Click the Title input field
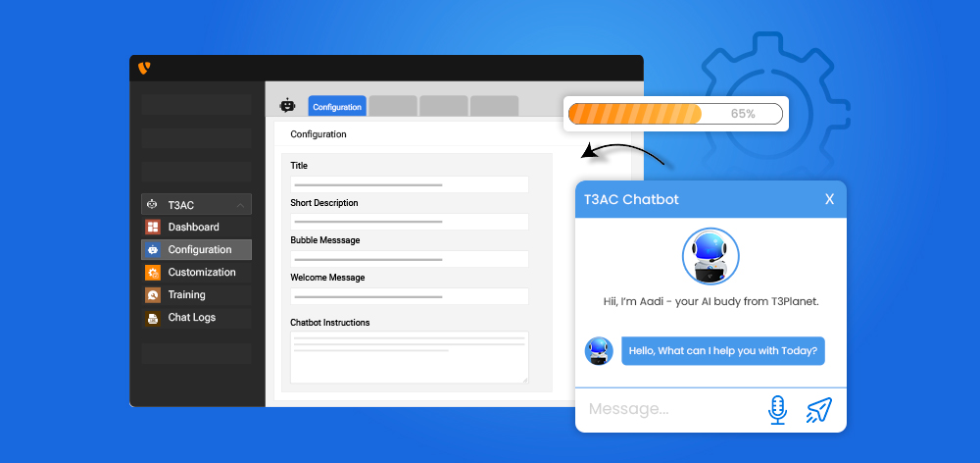This screenshot has width=980, height=463. (410, 184)
